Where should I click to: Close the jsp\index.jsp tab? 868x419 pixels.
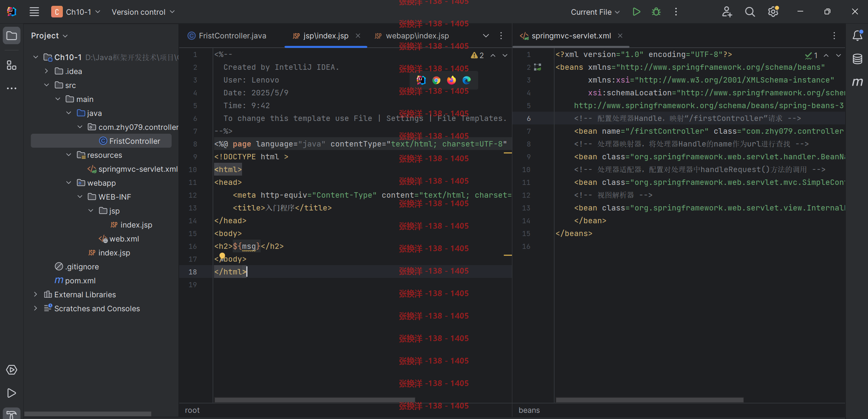tap(358, 36)
